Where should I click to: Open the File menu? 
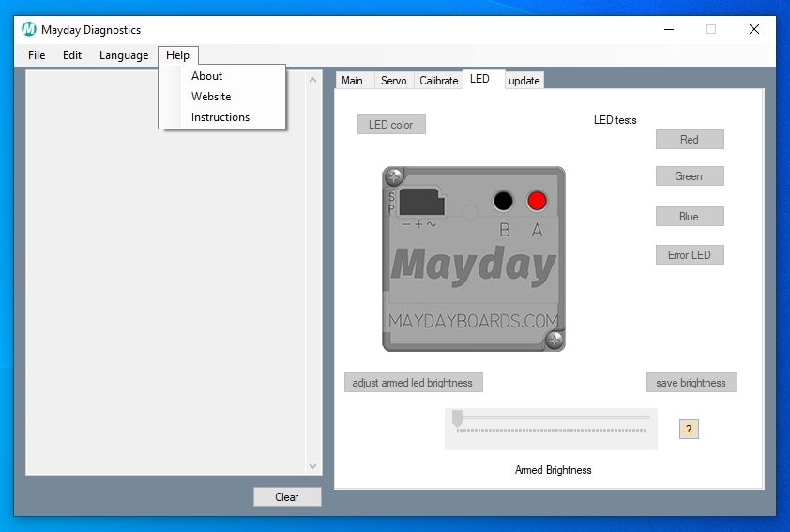[37, 55]
